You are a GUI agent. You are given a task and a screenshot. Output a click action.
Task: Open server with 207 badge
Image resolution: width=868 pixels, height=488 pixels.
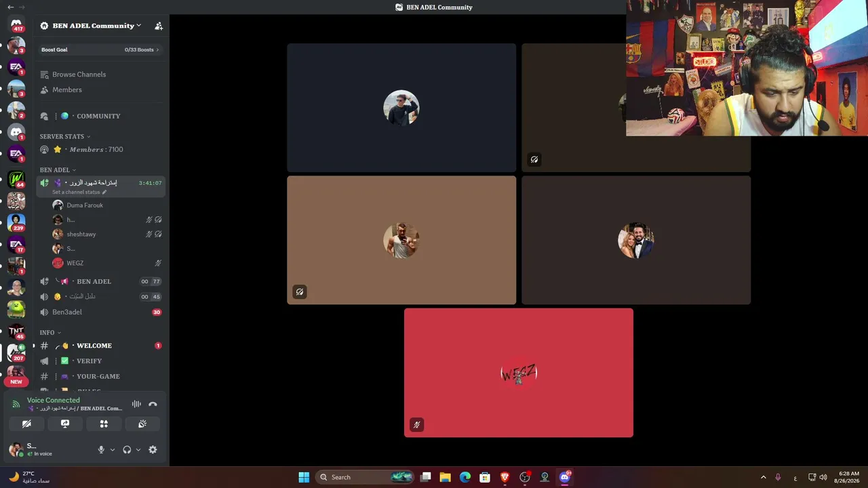[16, 352]
